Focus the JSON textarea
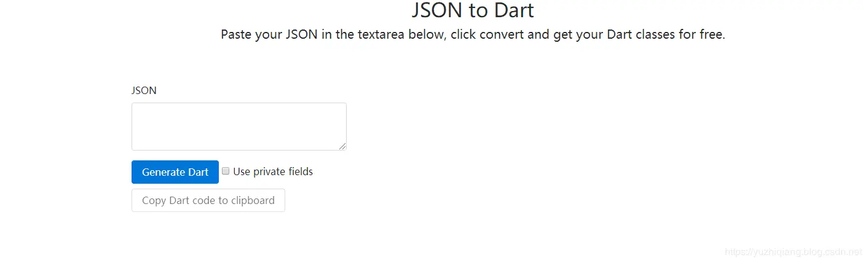 [x=239, y=127]
